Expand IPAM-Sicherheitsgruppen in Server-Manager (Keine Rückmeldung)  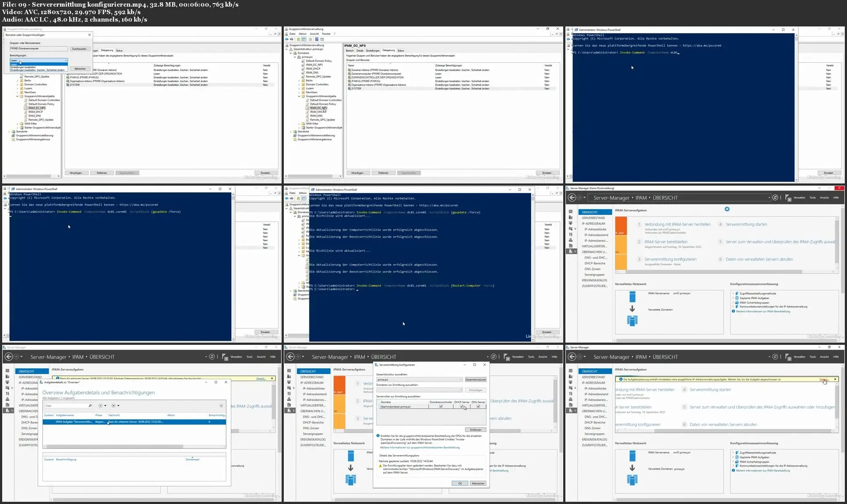(x=733, y=302)
